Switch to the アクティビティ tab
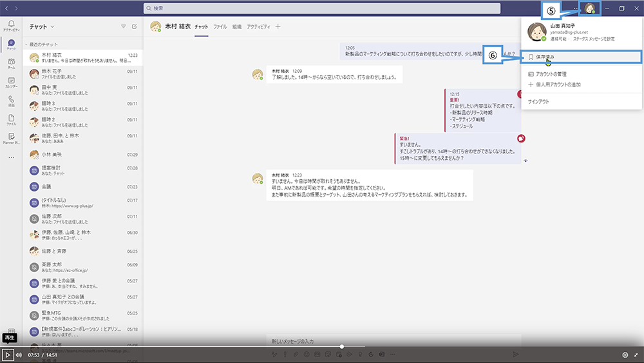The height and width of the screenshot is (363, 644). [258, 26]
